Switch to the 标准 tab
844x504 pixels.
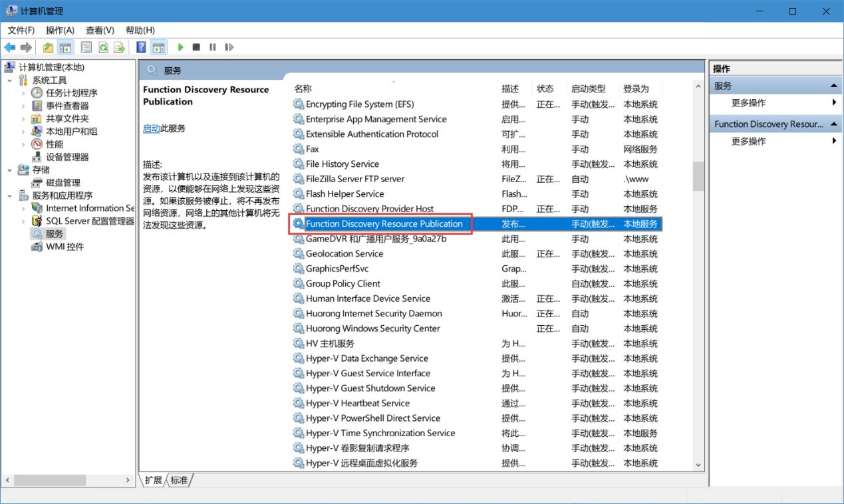coord(179,480)
